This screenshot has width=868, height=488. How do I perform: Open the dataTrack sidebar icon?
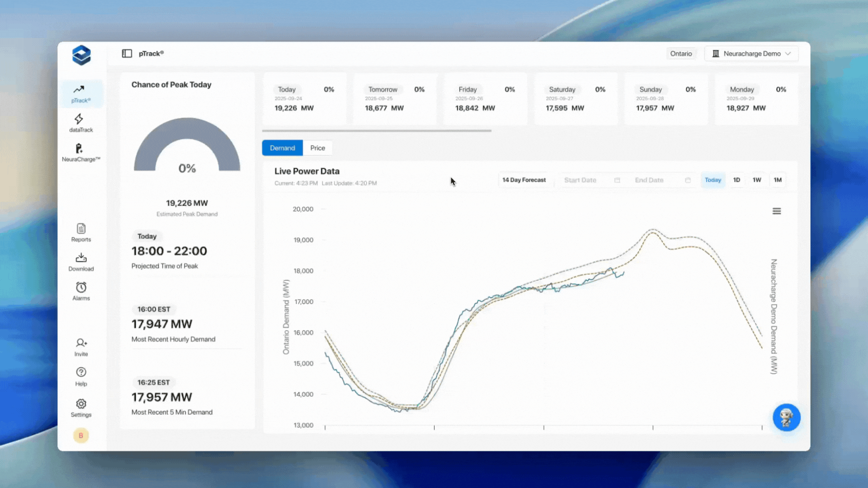pyautogui.click(x=79, y=119)
